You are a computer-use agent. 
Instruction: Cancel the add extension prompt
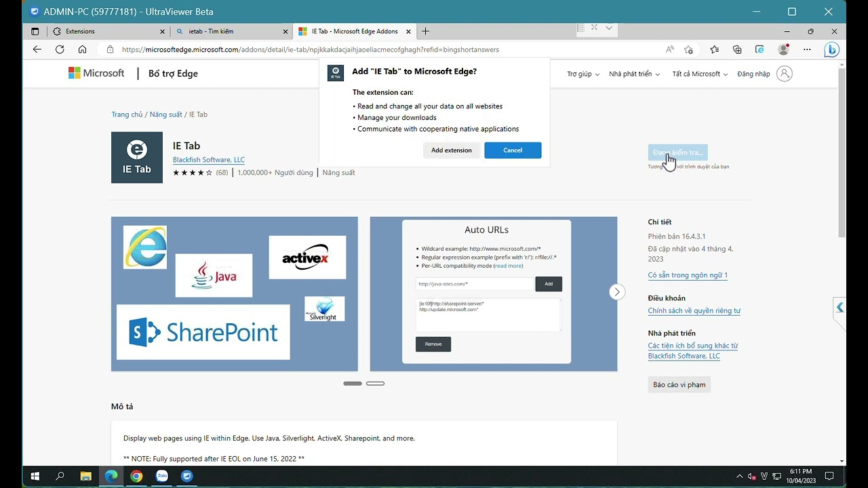513,150
